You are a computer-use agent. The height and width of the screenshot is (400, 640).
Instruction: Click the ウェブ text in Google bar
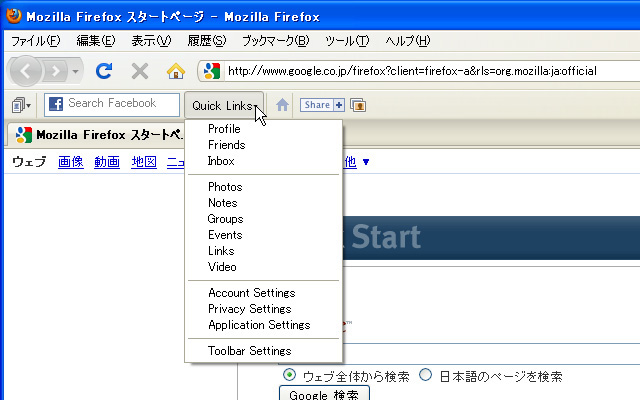click(x=29, y=162)
